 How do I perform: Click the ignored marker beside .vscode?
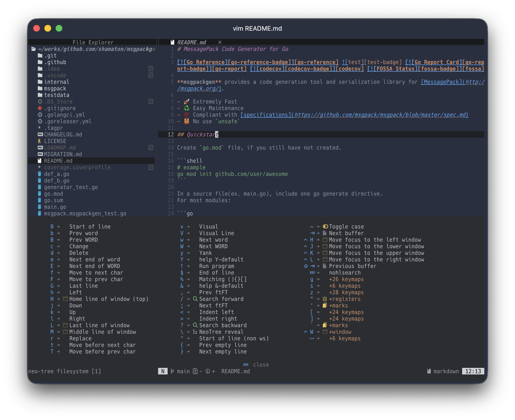(x=151, y=75)
